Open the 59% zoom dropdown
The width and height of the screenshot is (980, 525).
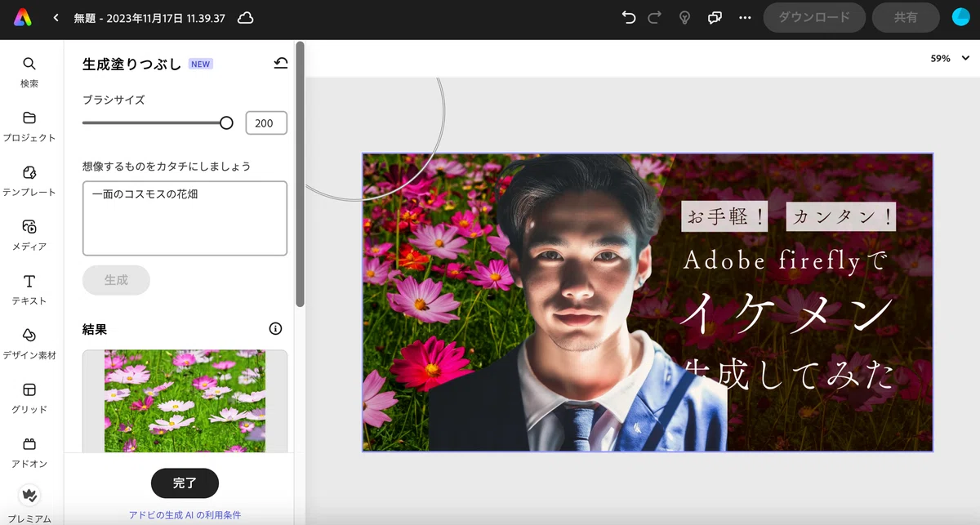coord(951,59)
